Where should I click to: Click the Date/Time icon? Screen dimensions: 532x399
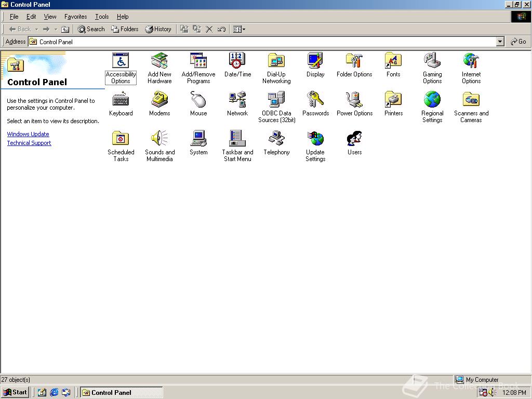click(x=237, y=61)
